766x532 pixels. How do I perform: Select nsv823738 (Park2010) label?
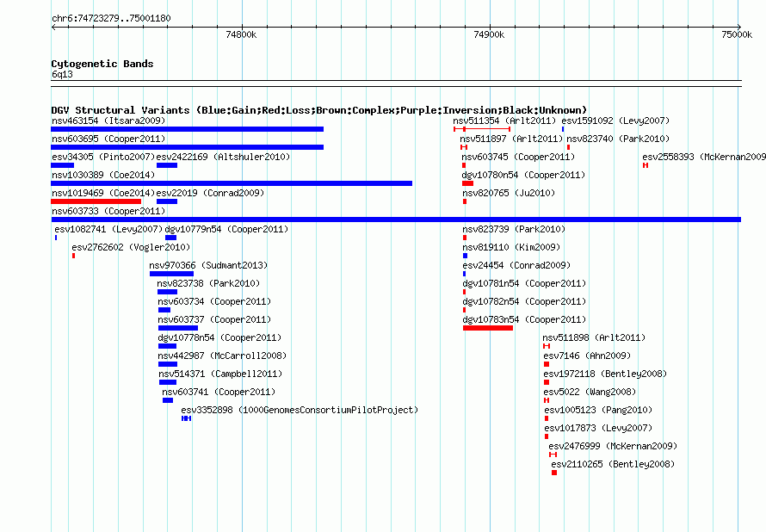[x=208, y=283]
